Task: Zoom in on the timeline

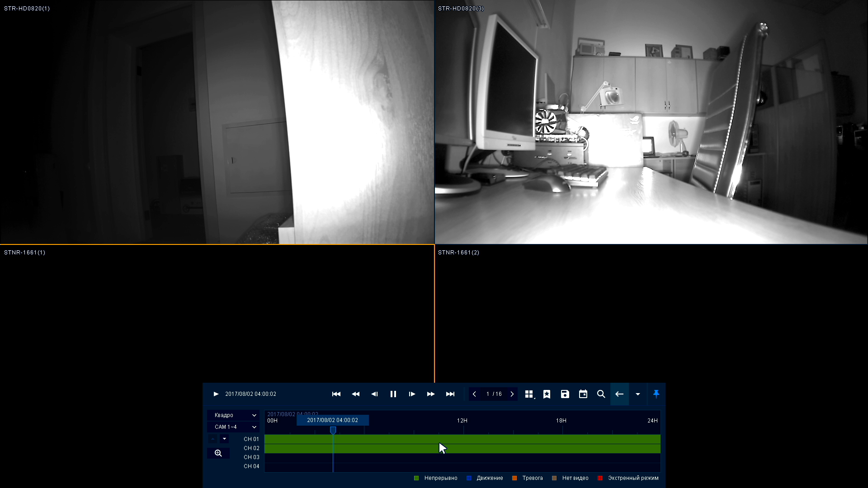Action: (x=218, y=453)
